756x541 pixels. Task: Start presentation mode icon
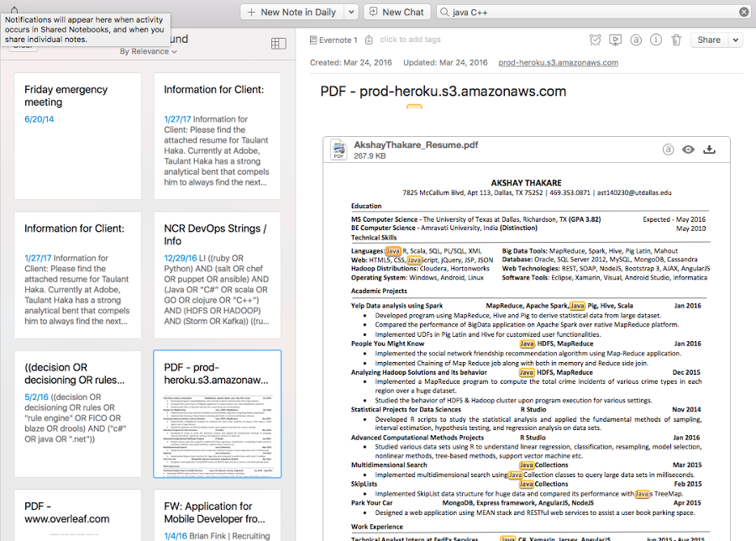tap(615, 40)
